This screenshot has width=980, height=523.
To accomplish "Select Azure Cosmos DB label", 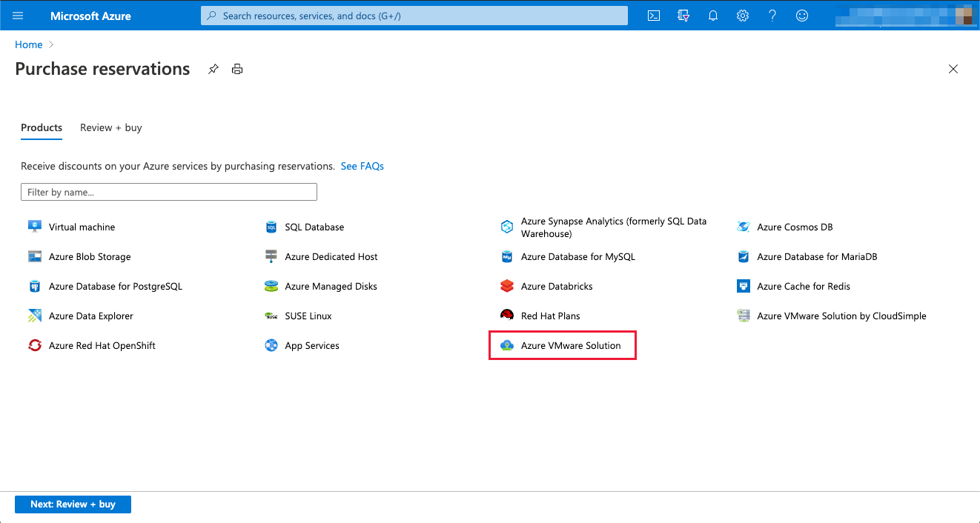I will pyautogui.click(x=795, y=227).
